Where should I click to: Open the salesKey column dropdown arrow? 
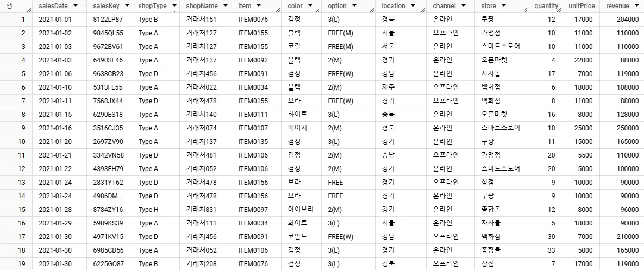pyautogui.click(x=127, y=6)
